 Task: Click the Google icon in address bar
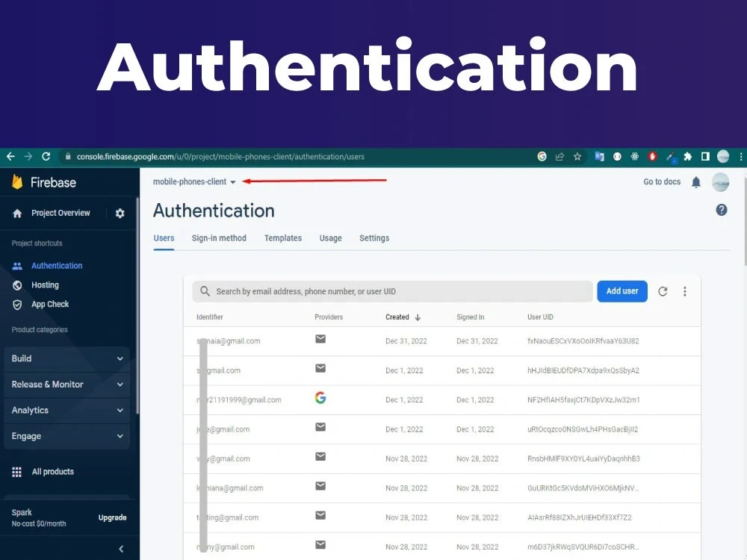(x=542, y=156)
